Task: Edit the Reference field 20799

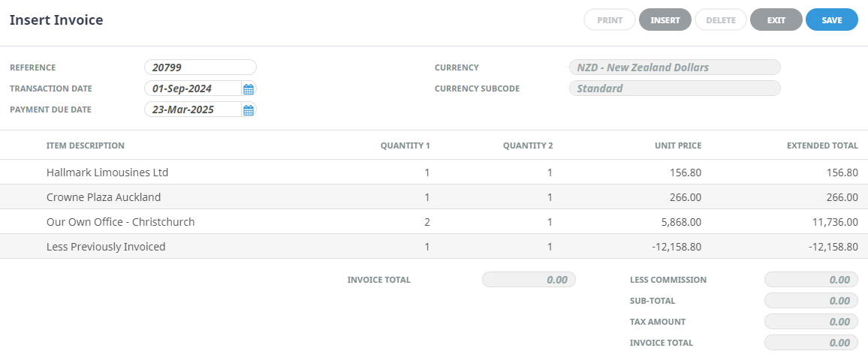Action: [x=200, y=67]
